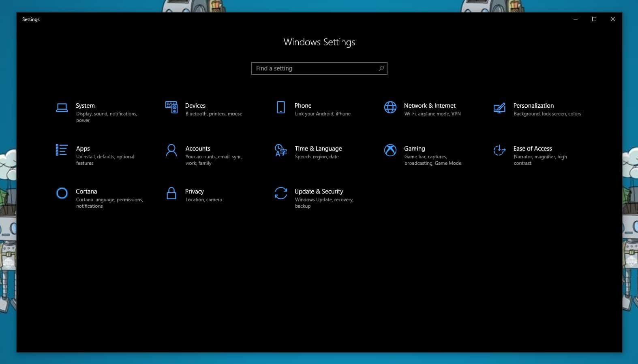
Task: Select the Privacy heading
Action: click(x=195, y=192)
